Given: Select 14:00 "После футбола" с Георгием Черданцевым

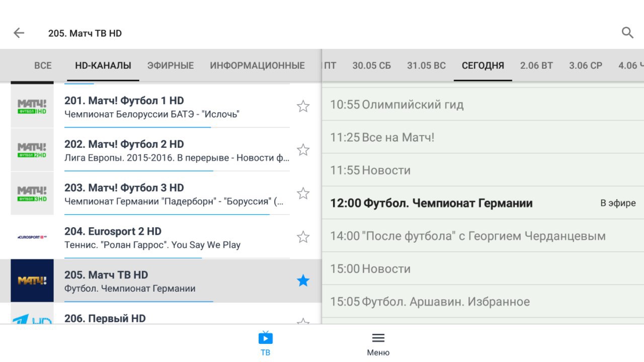Looking at the screenshot, I should tap(483, 236).
